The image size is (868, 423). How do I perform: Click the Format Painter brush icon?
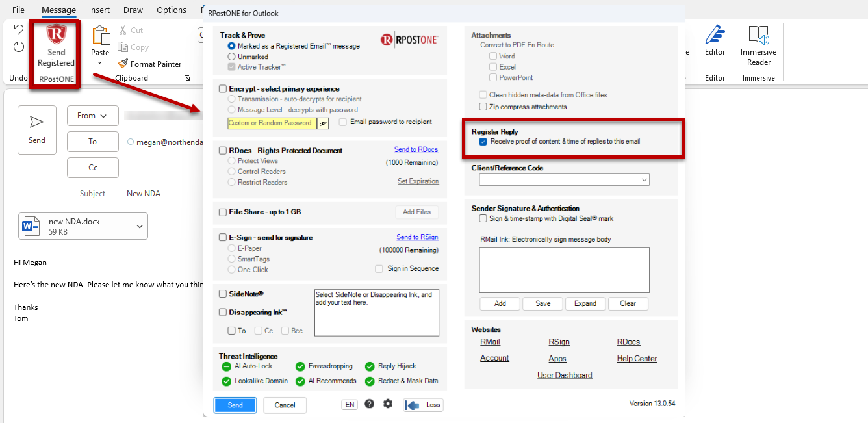click(x=123, y=64)
